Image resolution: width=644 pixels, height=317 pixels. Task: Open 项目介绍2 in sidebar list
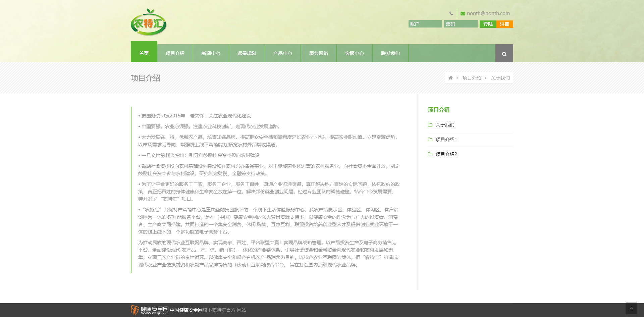click(446, 154)
